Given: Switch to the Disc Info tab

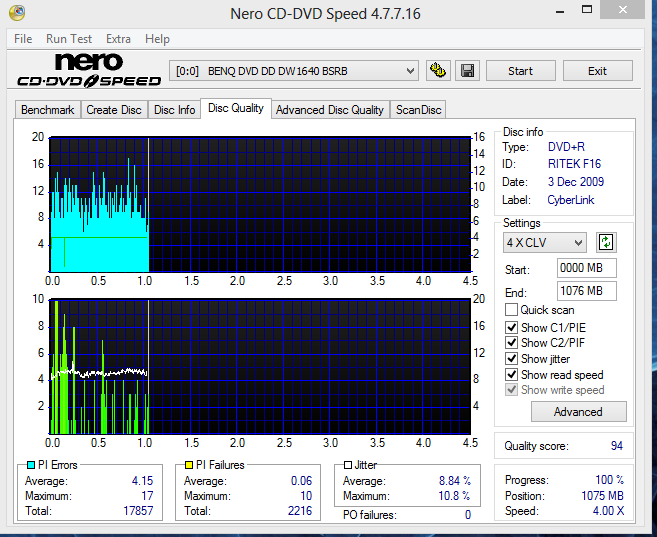Looking at the screenshot, I should [174, 110].
